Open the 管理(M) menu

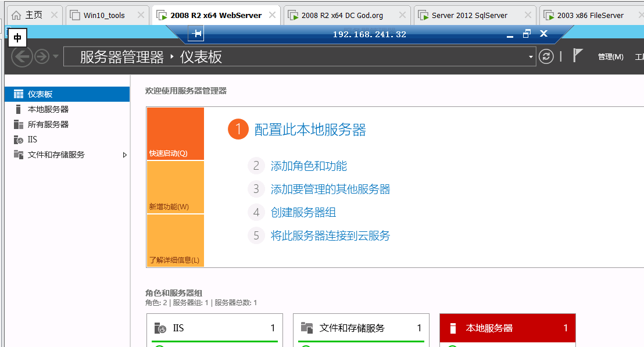click(x=610, y=56)
